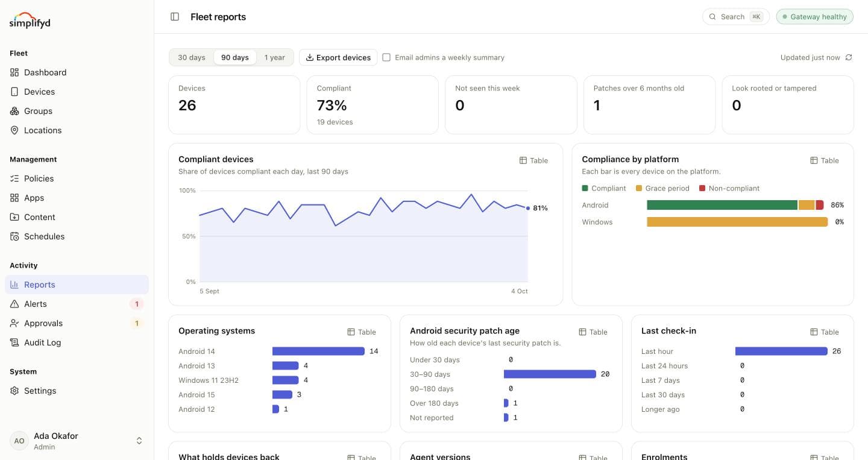The height and width of the screenshot is (460, 868).
Task: Show Compliant devices chart as Table
Action: [534, 160]
